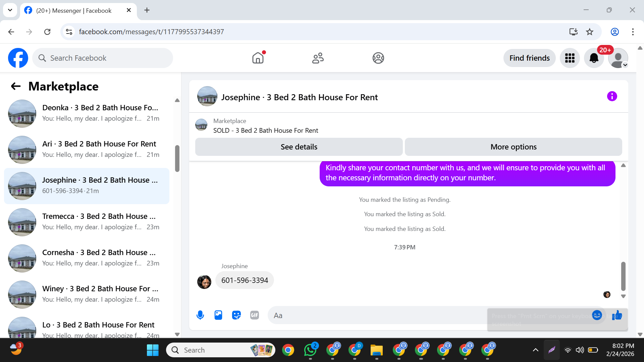Screen dimensions: 644x362
Task: Click the voice clip microphone icon
Action: click(200, 315)
